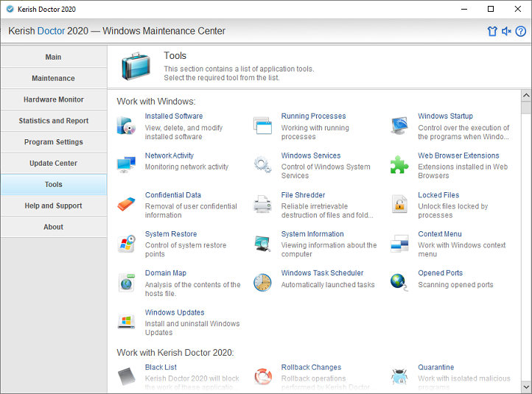Click the File Shredder icon

tap(262, 204)
